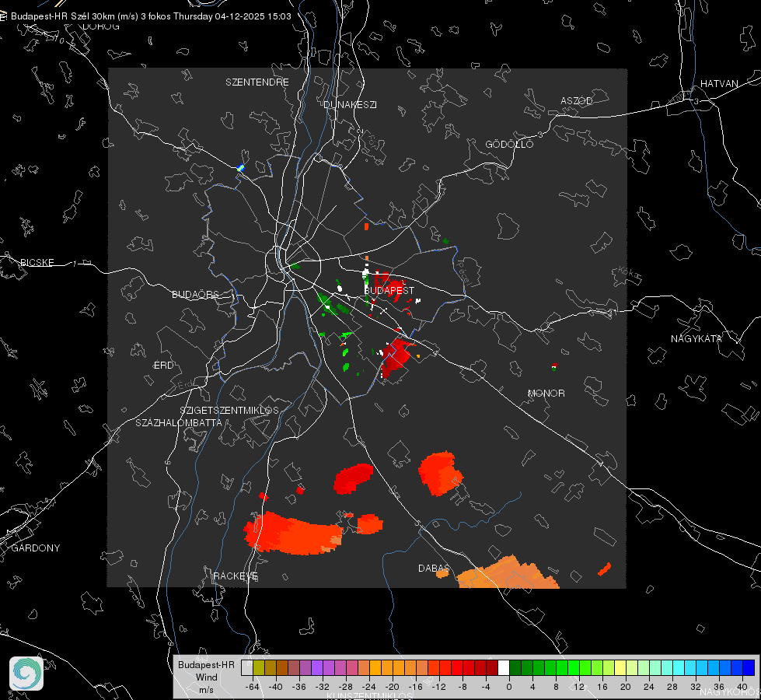The height and width of the screenshot is (700, 761).
Task: Click the dark red echo south of BUDAPEST label
Action: click(395, 357)
